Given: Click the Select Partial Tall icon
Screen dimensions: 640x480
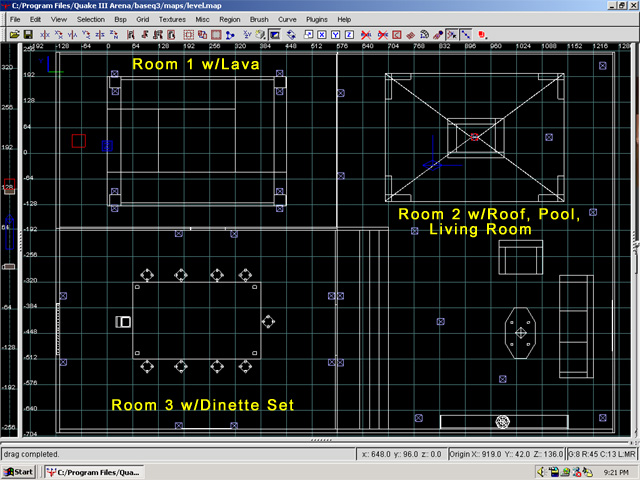Looking at the screenshot, I should point(158,35).
